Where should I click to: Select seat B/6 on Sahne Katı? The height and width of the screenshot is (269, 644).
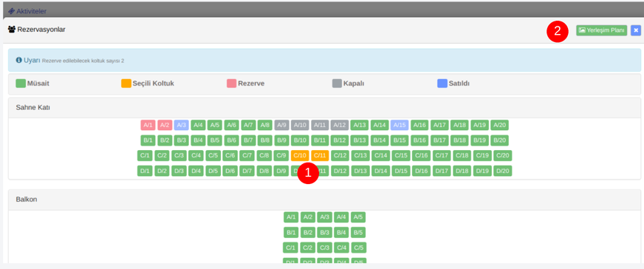(x=232, y=140)
